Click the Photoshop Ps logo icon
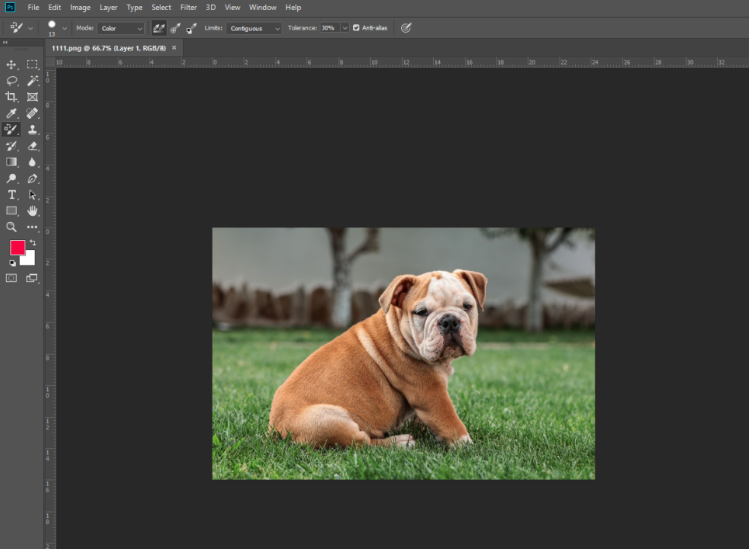Viewport: 751px width, 549px height. 10,7
